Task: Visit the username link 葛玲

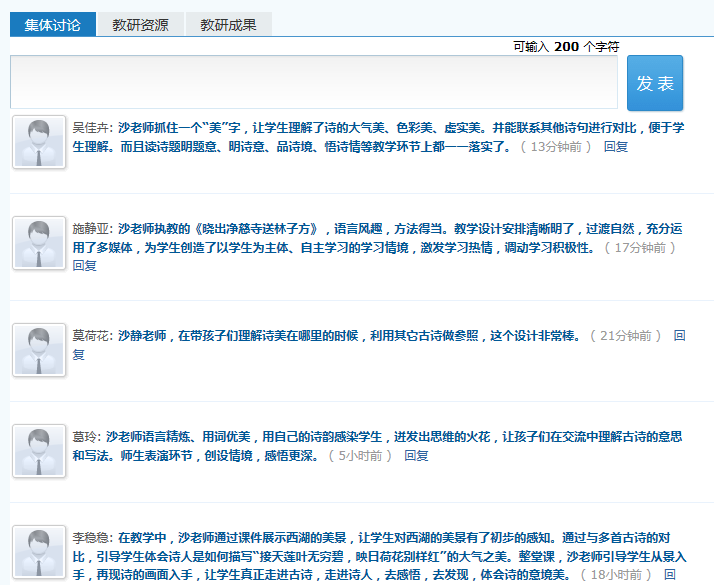Action: 85,437
